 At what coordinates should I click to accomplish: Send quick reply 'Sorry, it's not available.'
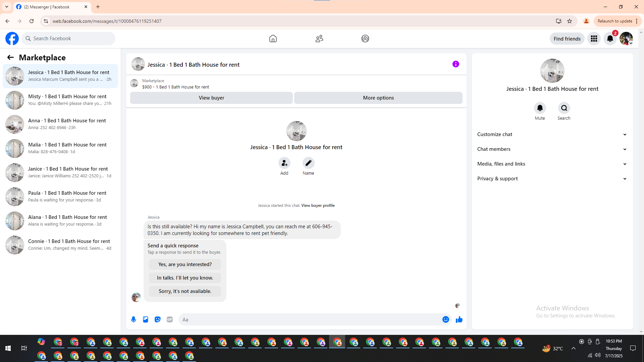tap(185, 291)
